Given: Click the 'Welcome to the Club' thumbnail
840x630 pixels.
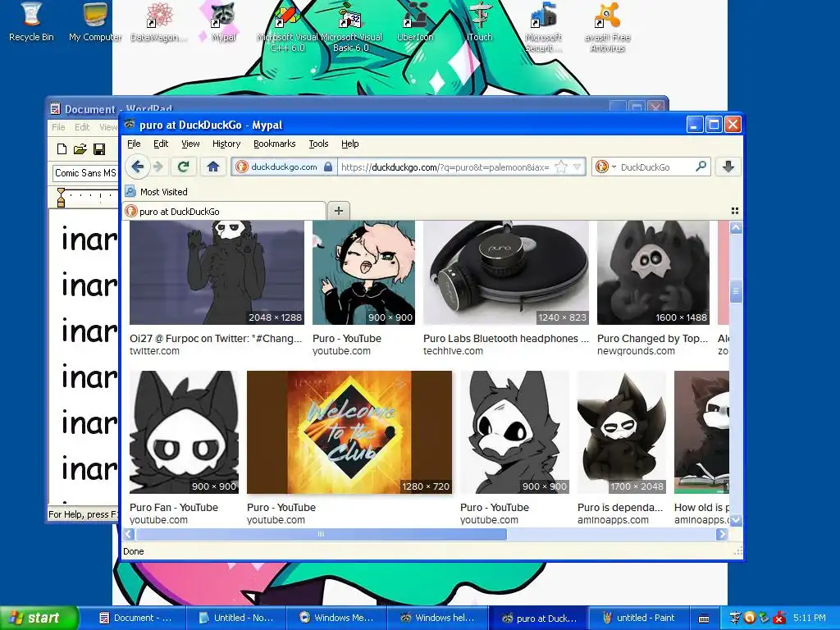Looking at the screenshot, I should click(x=349, y=432).
